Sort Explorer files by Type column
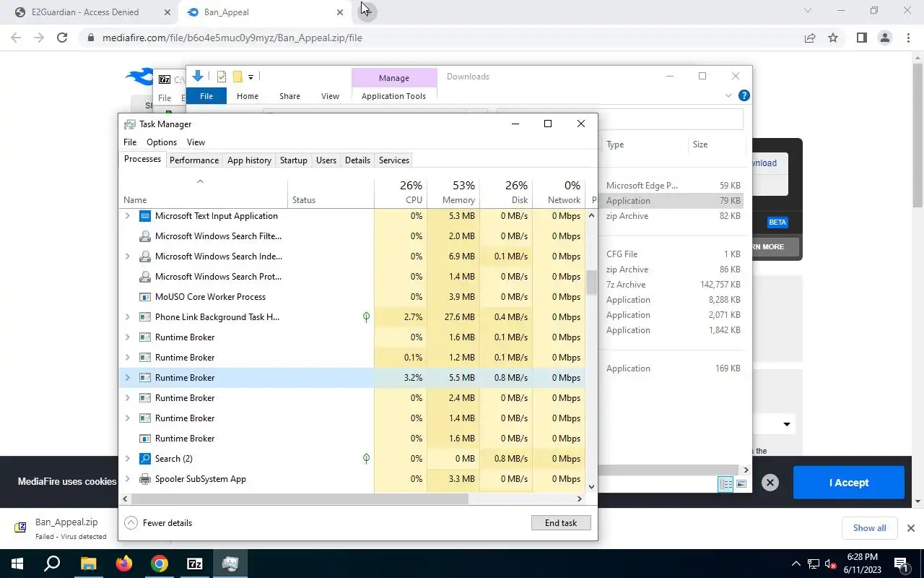Screen dimensions: 924x578 [x=645, y=144]
